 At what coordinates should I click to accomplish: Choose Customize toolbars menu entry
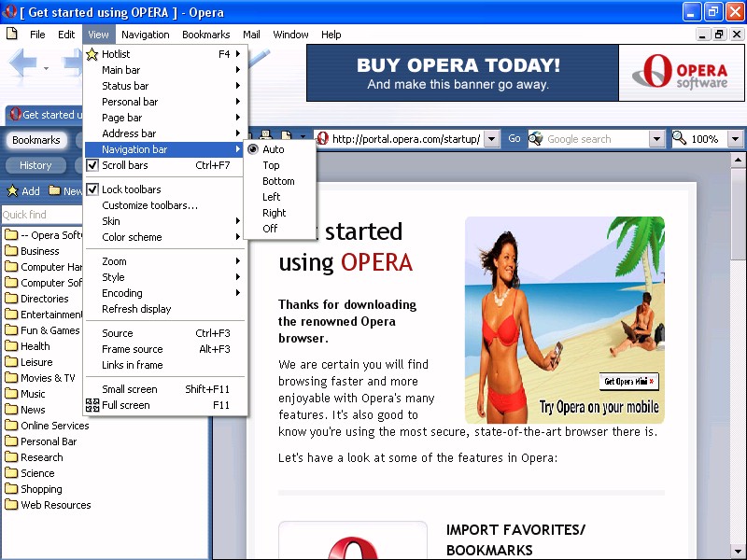[149, 205]
